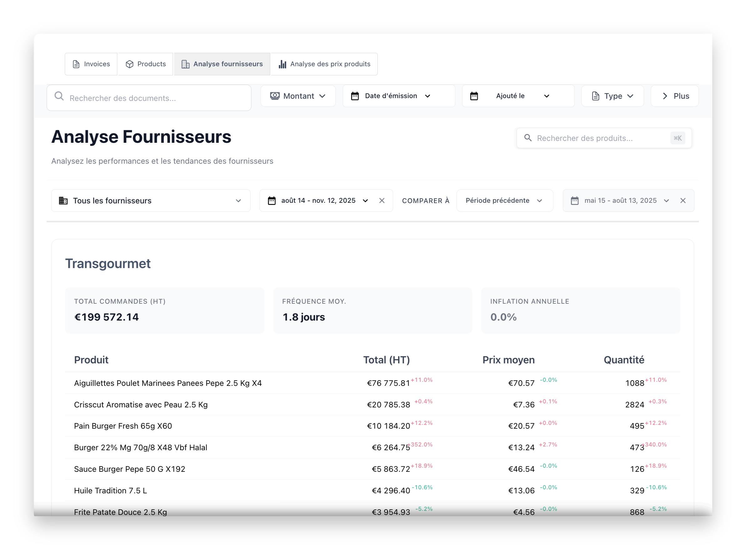Click the document icon in the Type filter
This screenshot has height=553, width=756.
pyautogui.click(x=596, y=96)
